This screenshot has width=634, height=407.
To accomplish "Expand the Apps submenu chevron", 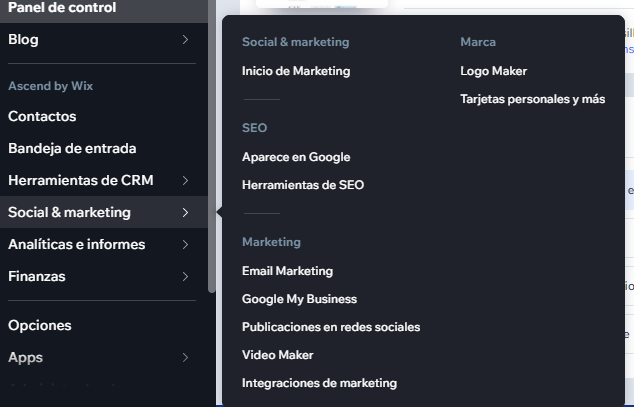I will (x=186, y=357).
